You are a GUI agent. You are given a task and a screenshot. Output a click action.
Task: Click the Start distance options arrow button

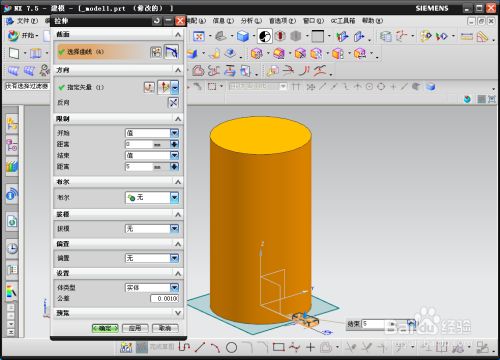coord(174,144)
